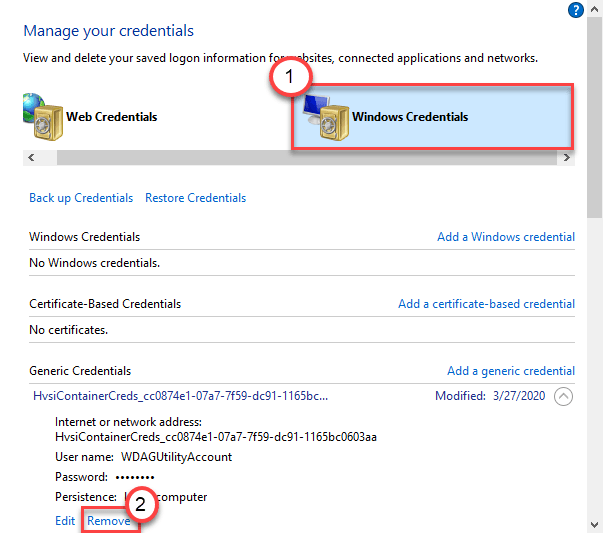
Task: Click Add a Windows credential link
Action: click(506, 237)
